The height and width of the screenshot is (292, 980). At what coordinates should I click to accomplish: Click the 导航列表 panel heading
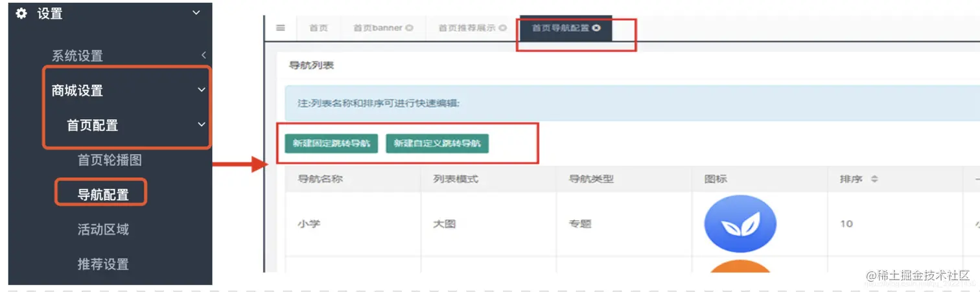311,66
